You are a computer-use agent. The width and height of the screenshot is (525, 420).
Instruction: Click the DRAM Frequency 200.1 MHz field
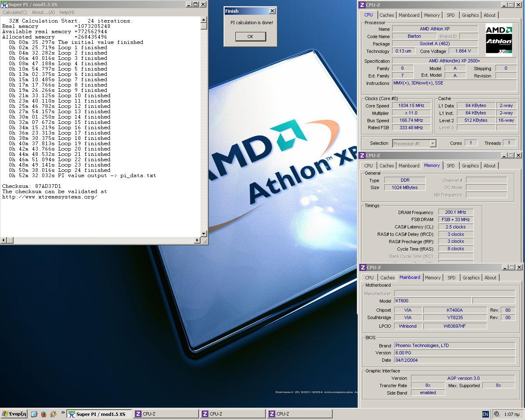click(456, 212)
